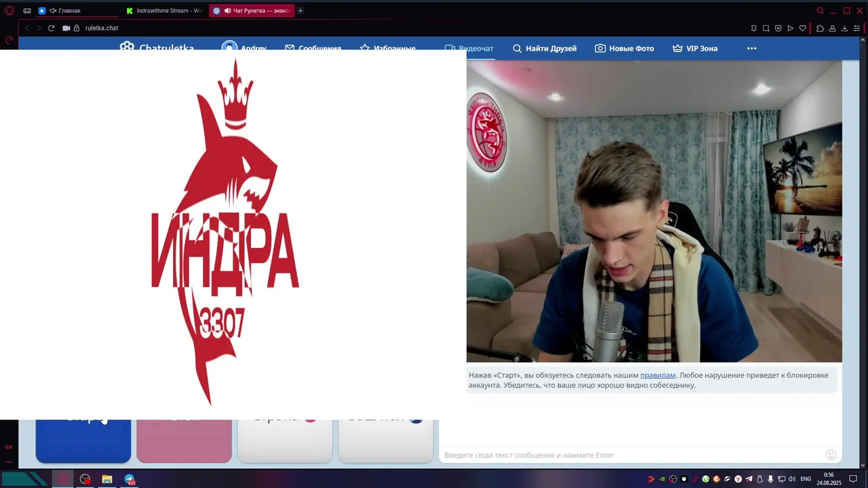Viewport: 868px width, 488px height.
Task: Open the browser downloads panel
Action: (x=845, y=28)
